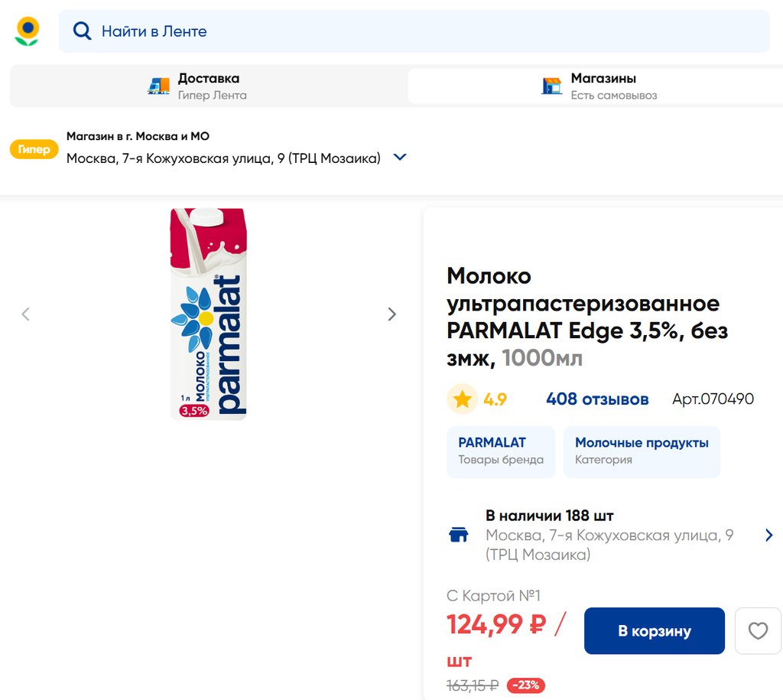This screenshot has height=700, width=783.
Task: Click the delivery truck icon
Action: click(x=158, y=86)
